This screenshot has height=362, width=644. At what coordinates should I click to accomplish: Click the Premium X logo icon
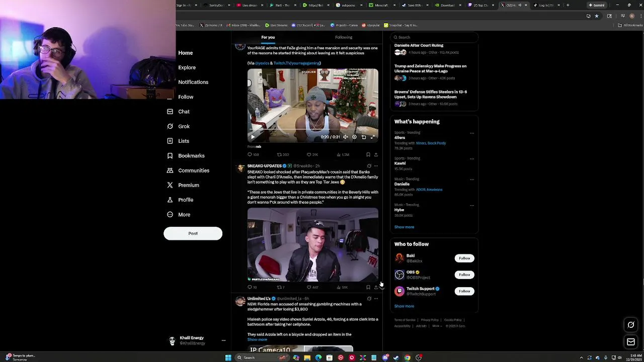pyautogui.click(x=170, y=185)
